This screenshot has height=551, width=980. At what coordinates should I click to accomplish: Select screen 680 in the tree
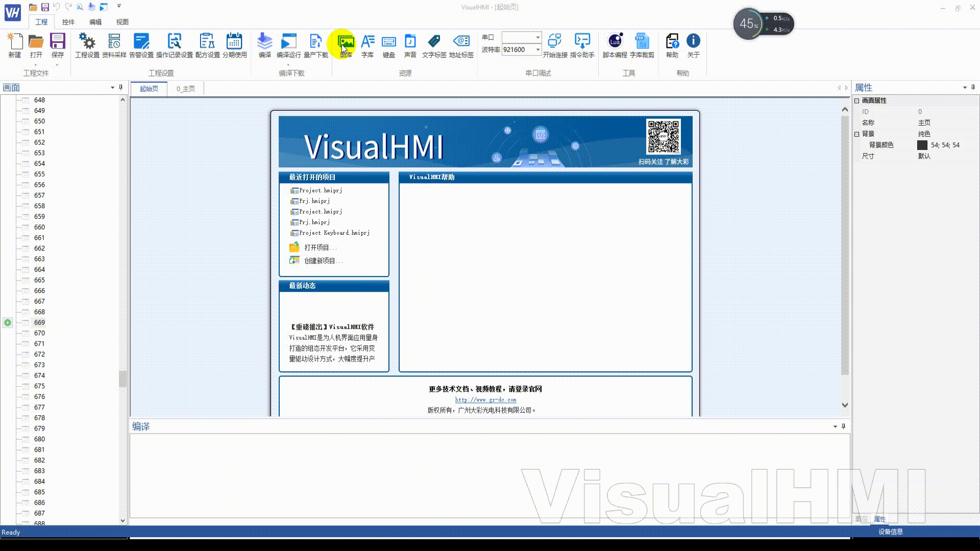tap(39, 439)
